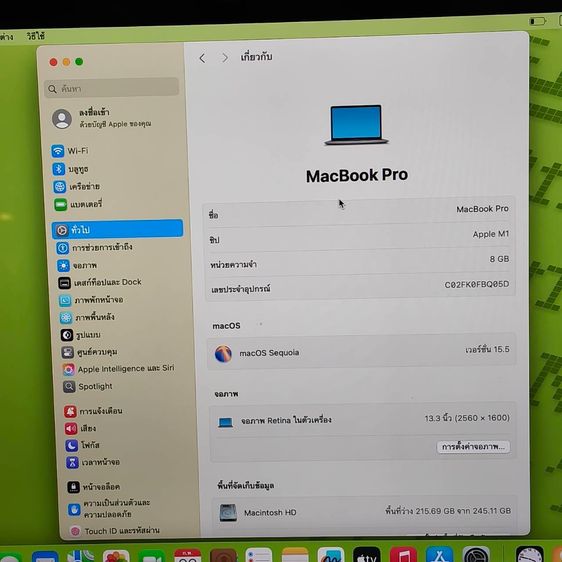Open Apple Intelligence และ Siri settings
562x562 pixels.
point(119,369)
